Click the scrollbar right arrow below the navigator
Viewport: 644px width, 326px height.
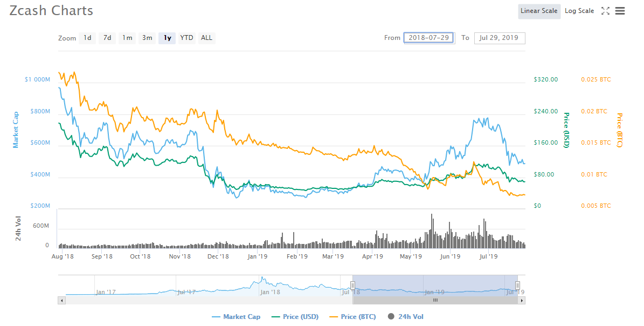pos(522,301)
